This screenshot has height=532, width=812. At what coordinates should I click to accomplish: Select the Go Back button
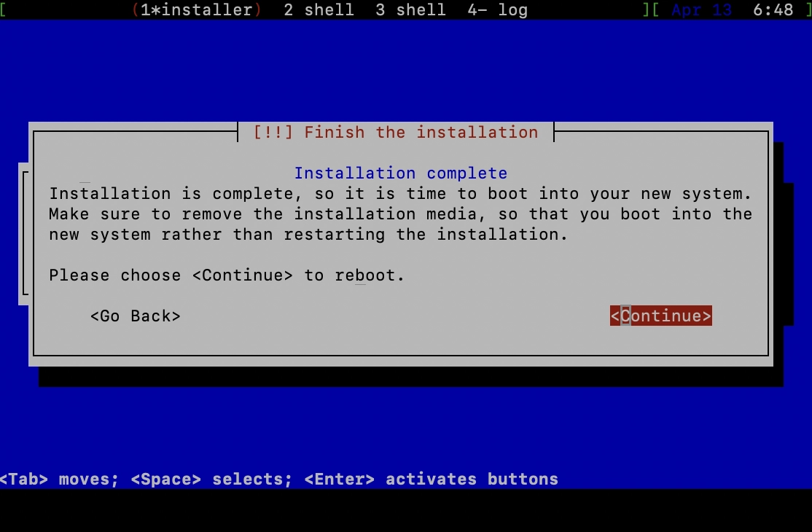click(135, 316)
